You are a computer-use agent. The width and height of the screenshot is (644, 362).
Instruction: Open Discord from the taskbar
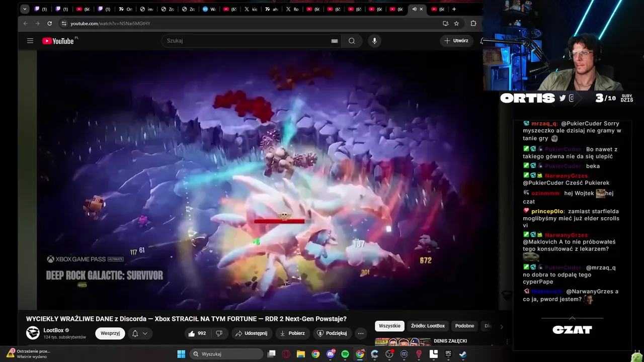pos(331,354)
